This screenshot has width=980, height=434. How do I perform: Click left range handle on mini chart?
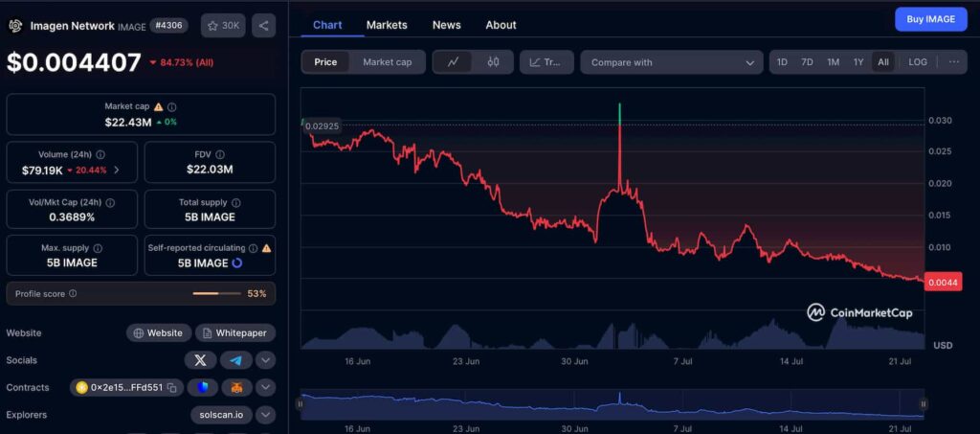coord(301,404)
